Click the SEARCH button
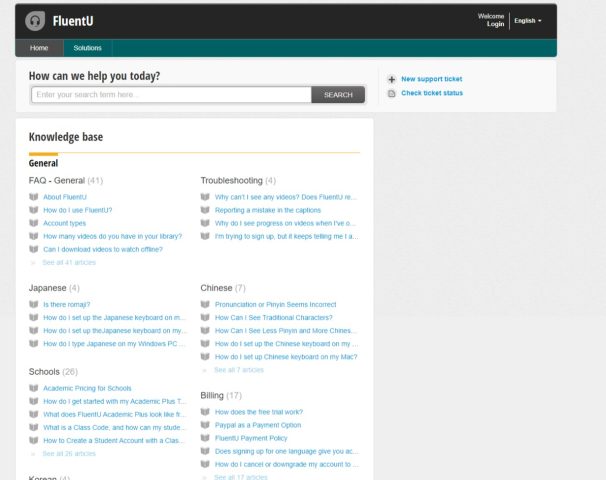Viewport: 606px width, 480px height. (x=338, y=95)
